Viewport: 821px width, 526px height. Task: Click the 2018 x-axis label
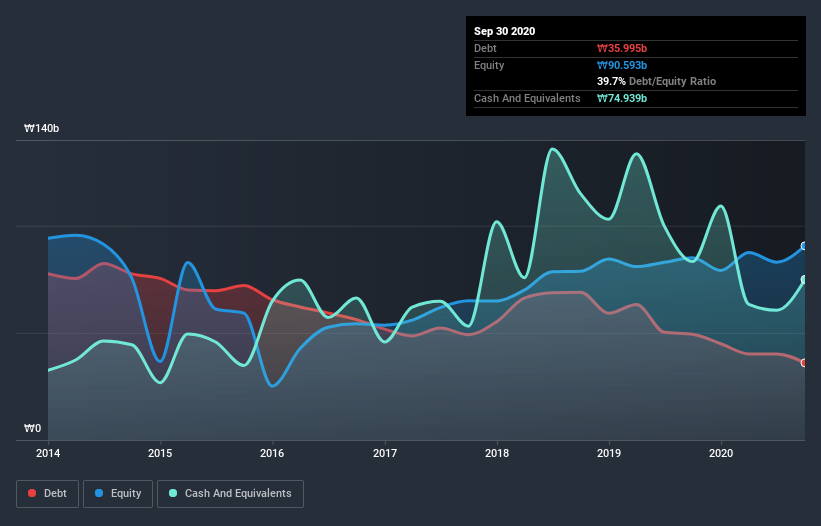click(497, 453)
